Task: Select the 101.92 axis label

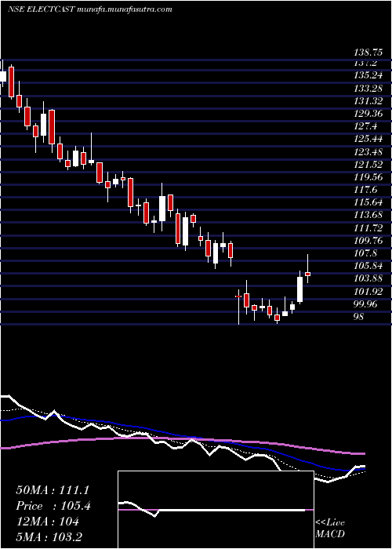Action: pos(368,291)
